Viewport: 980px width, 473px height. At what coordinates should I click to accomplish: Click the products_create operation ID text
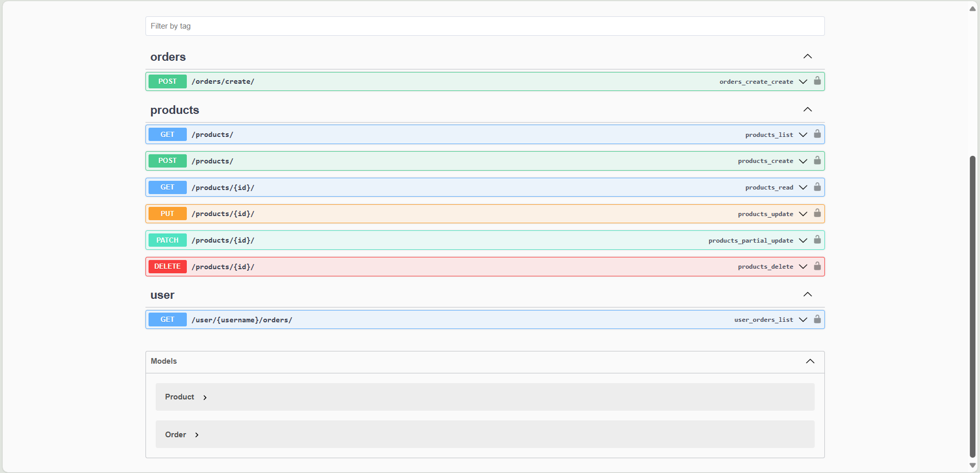coord(766,161)
